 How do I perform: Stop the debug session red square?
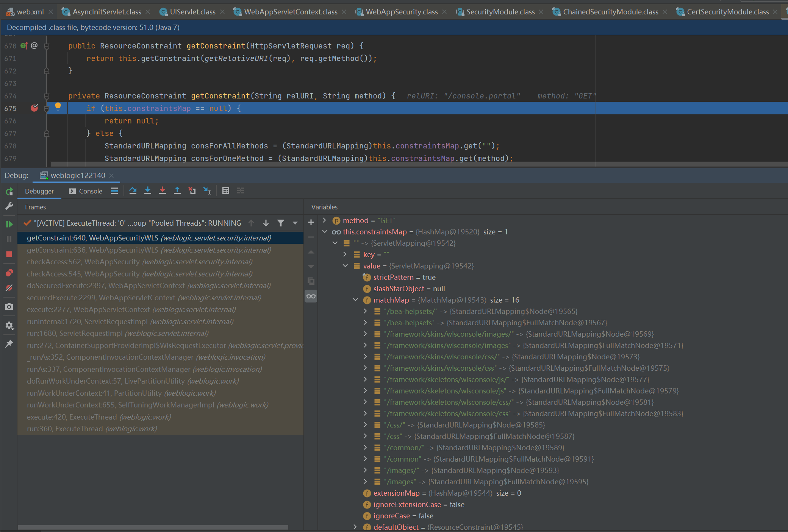pos(9,254)
